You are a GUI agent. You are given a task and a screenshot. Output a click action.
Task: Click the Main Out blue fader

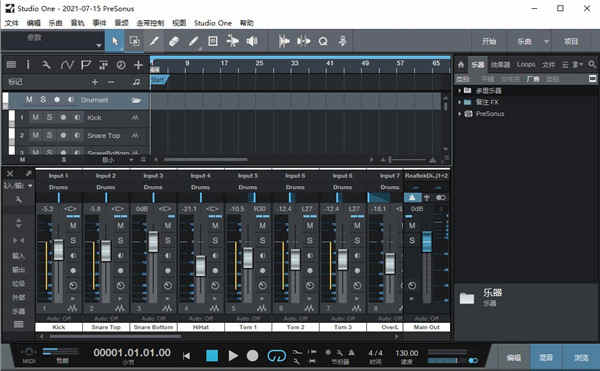[427, 242]
